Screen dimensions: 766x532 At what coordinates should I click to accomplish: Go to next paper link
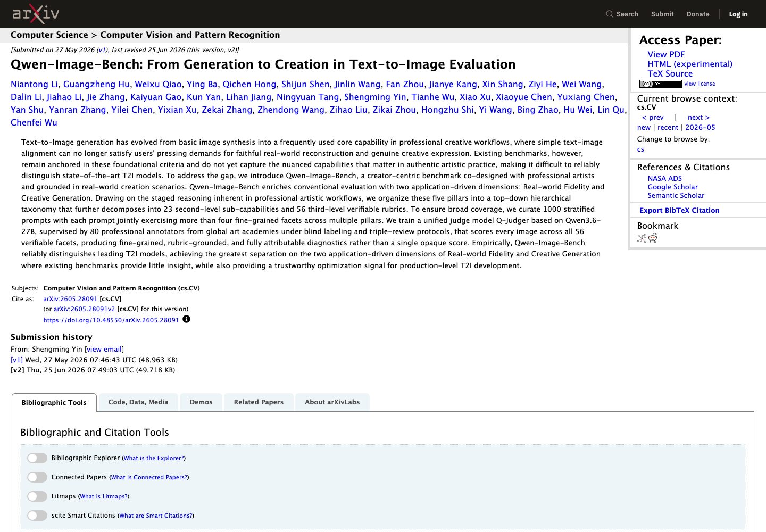pyautogui.click(x=698, y=118)
